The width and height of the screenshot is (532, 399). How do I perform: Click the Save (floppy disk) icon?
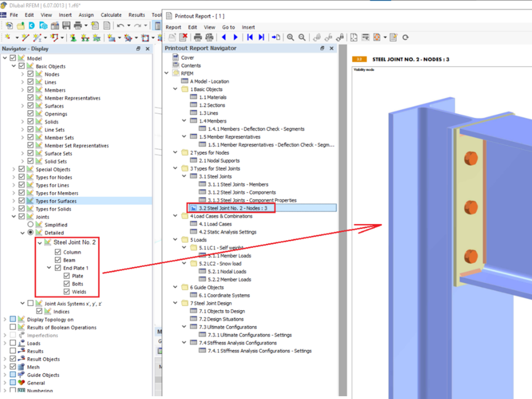click(66, 25)
